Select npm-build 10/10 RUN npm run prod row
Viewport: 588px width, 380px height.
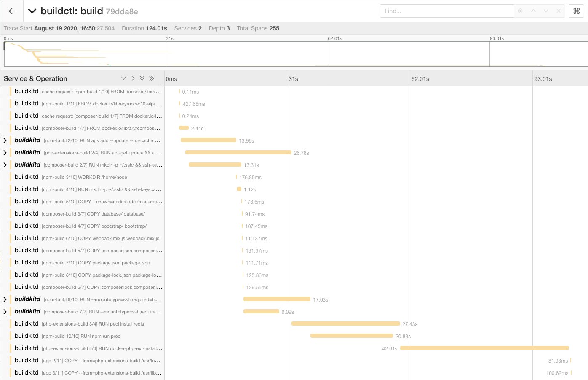point(81,336)
